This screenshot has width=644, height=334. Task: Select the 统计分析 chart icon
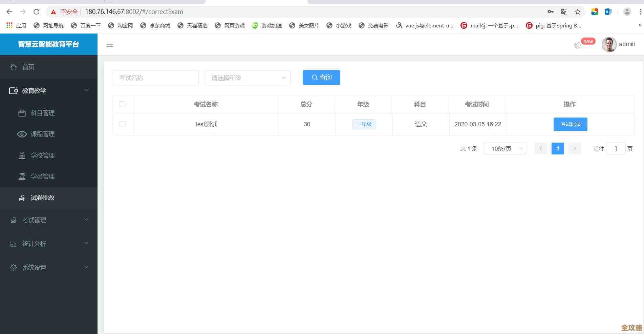13,244
